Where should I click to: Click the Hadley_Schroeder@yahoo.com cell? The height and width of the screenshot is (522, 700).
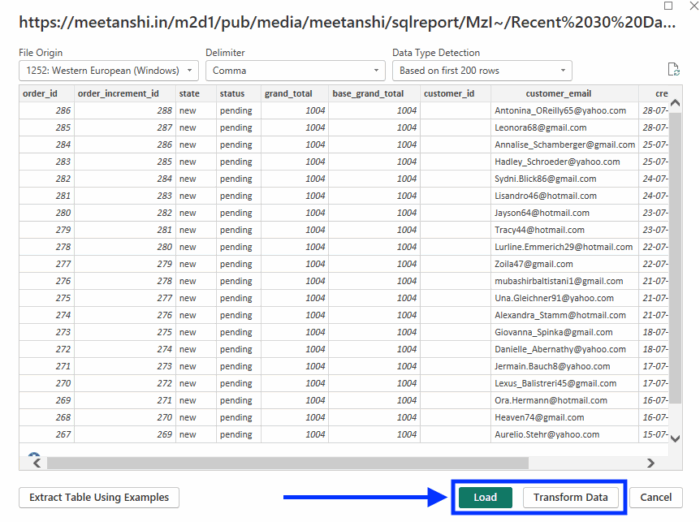click(x=564, y=161)
